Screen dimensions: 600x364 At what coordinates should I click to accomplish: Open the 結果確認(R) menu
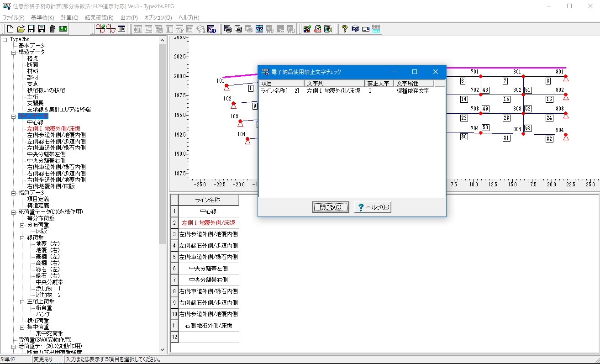(99, 17)
